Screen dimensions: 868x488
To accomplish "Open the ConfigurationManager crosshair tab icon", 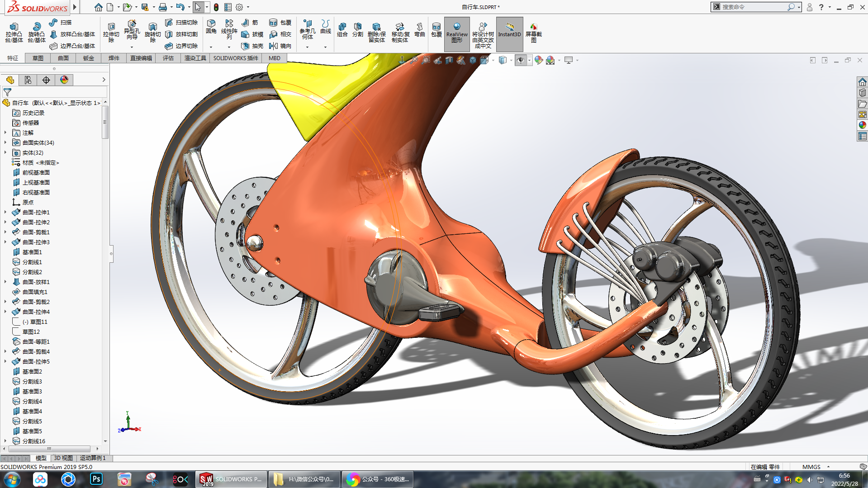I will point(46,80).
